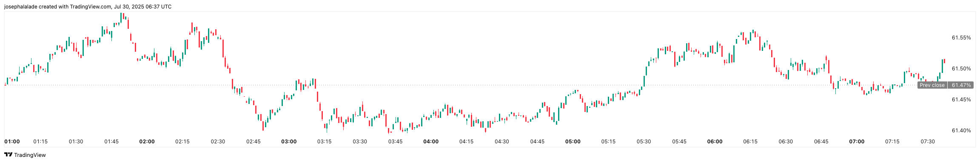The image size is (980, 162).
Task: Select the 05:00 time axis marker
Action: click(x=573, y=141)
